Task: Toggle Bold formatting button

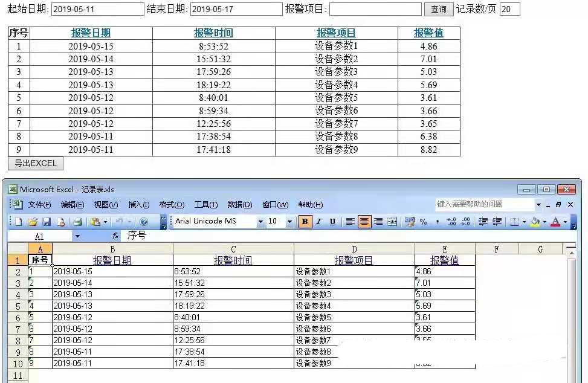Action: pyautogui.click(x=305, y=222)
